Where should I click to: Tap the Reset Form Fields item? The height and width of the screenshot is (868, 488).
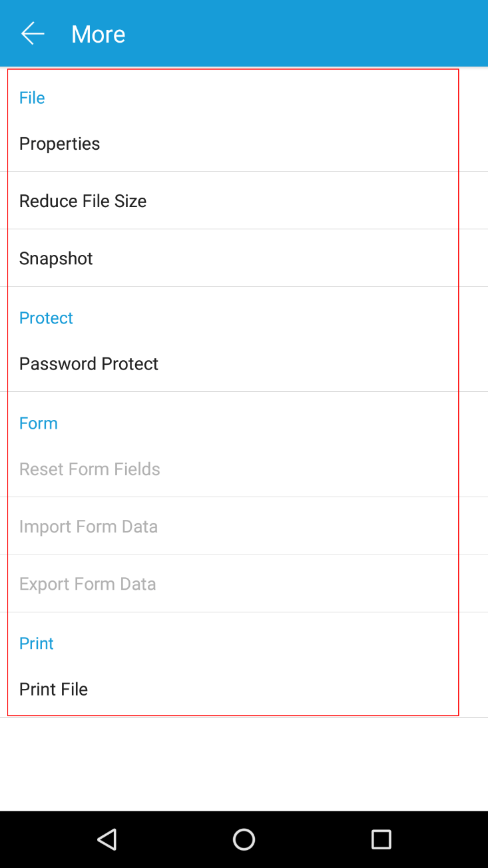coord(90,469)
